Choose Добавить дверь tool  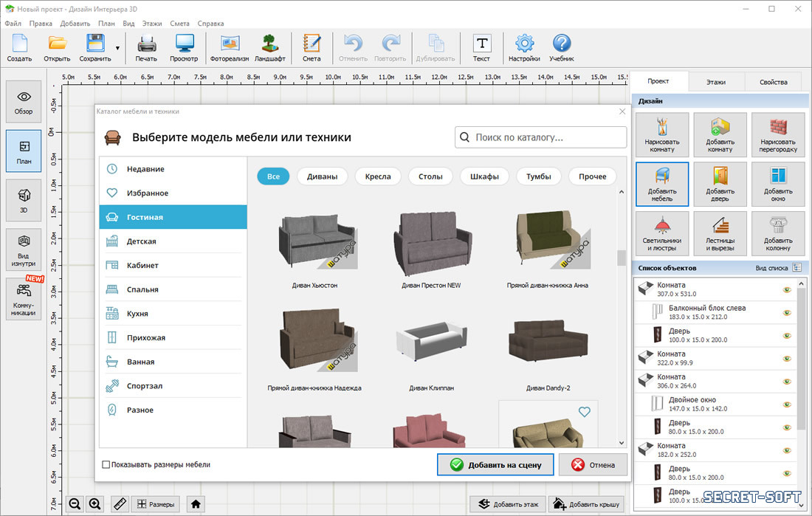pyautogui.click(x=720, y=184)
